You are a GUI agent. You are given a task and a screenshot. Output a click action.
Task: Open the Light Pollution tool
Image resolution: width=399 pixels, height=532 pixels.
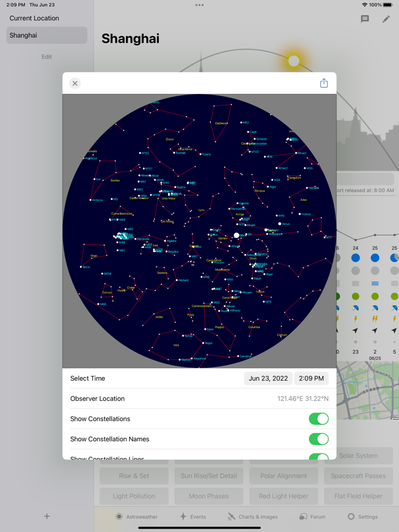[x=134, y=496]
